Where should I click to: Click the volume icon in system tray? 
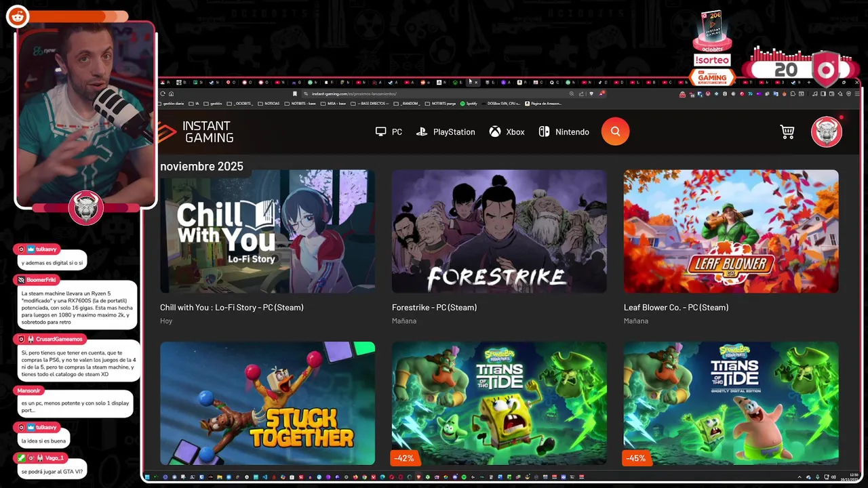pos(833,477)
